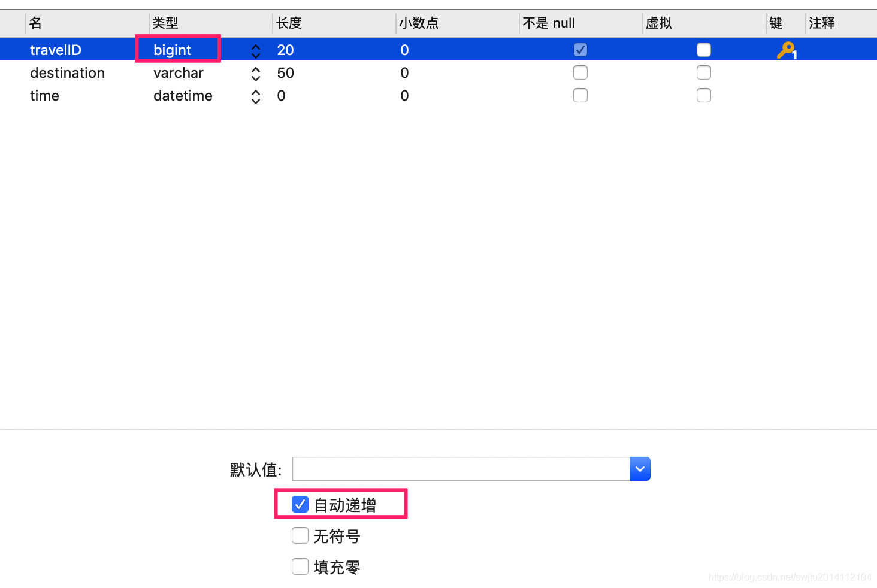The height and width of the screenshot is (588, 877).
Task: Open the type selector arrows for time
Action: pos(256,96)
